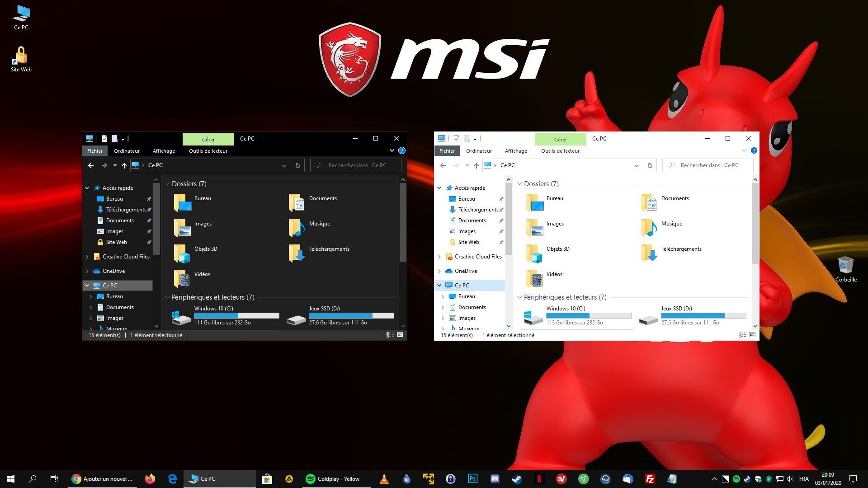Click search field in light Explorer window
The width and height of the screenshot is (868, 488).
coord(708,165)
